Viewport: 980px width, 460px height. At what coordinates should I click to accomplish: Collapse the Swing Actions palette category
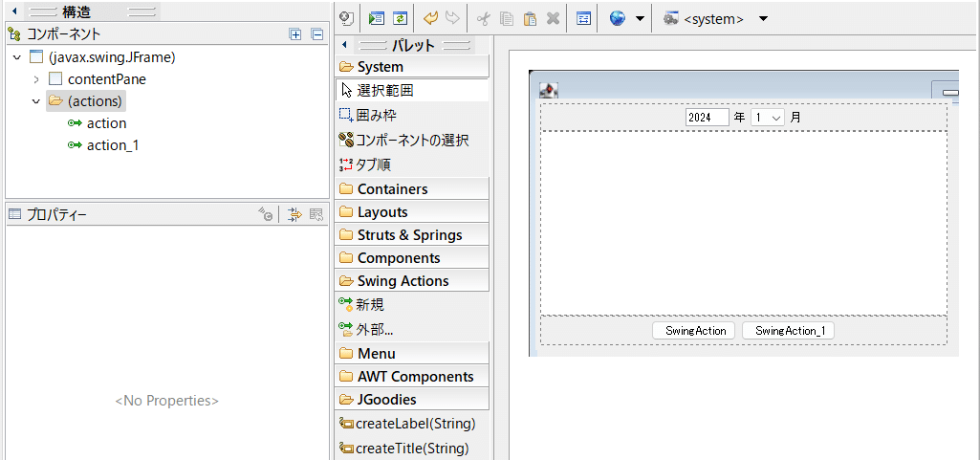[x=412, y=280]
